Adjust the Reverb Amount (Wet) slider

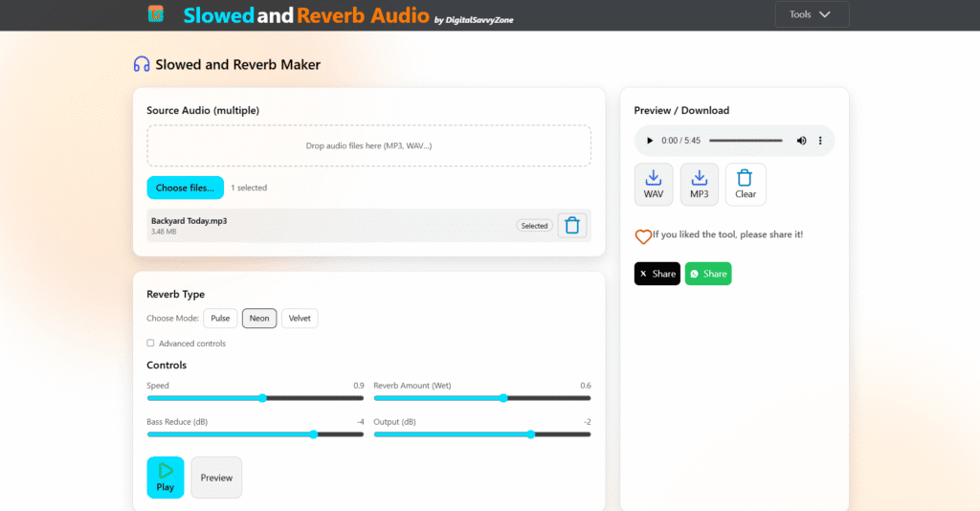[503, 397]
